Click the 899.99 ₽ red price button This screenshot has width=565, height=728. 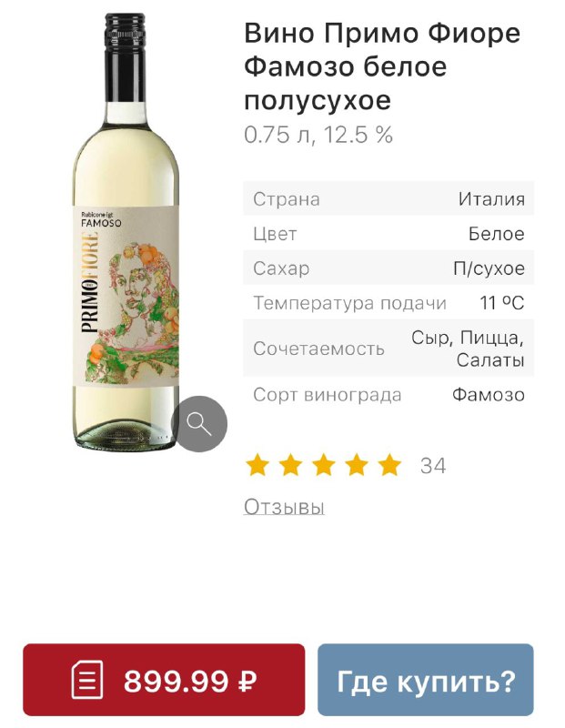click(x=164, y=680)
